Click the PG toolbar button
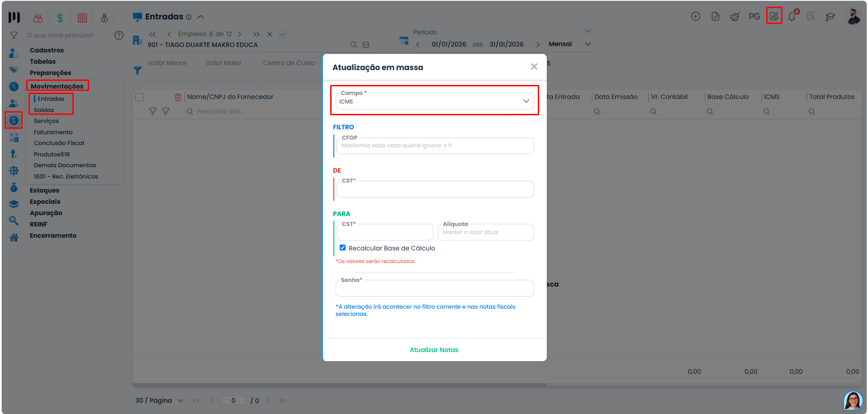 pos(754,16)
